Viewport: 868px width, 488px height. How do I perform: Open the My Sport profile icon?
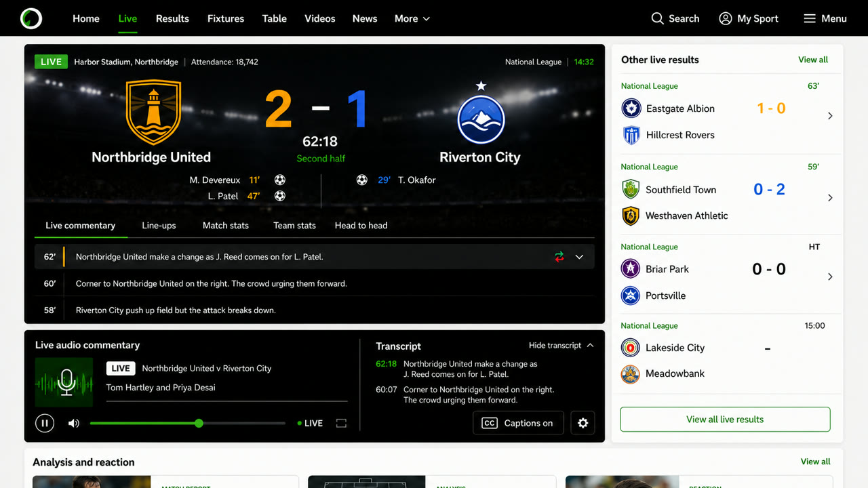(x=726, y=18)
